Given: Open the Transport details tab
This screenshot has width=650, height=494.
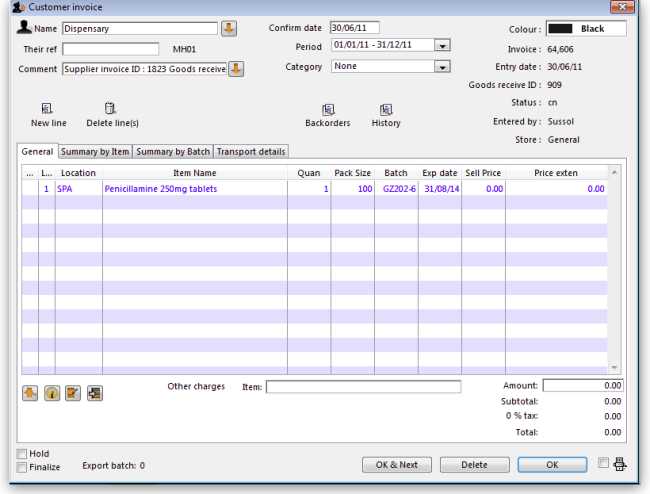Looking at the screenshot, I should click(x=251, y=152).
